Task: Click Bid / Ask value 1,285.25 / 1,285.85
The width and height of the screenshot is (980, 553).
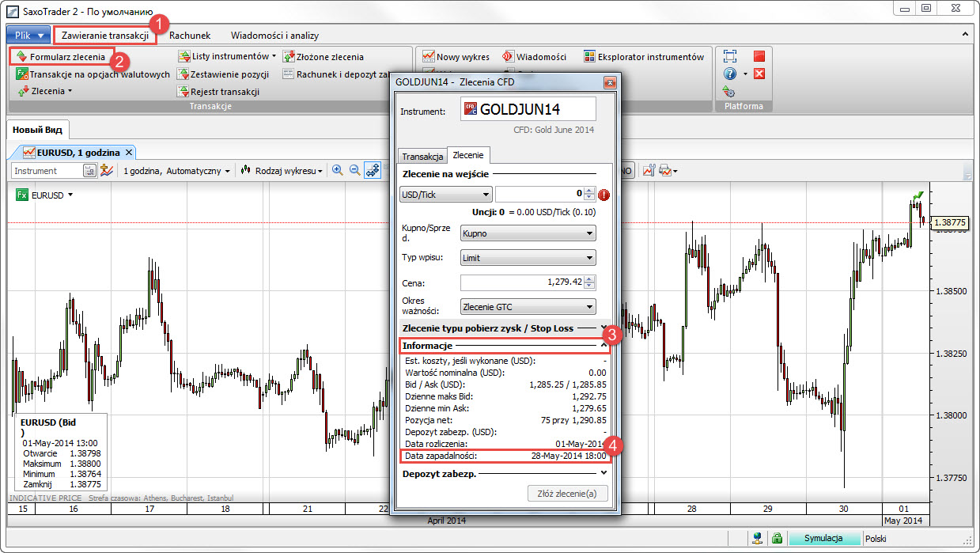Action: tap(568, 384)
